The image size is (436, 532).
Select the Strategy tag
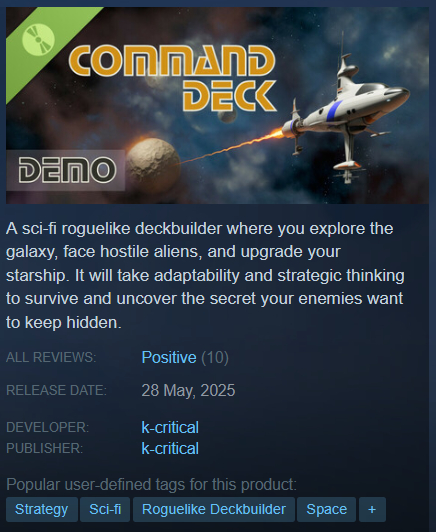42,509
